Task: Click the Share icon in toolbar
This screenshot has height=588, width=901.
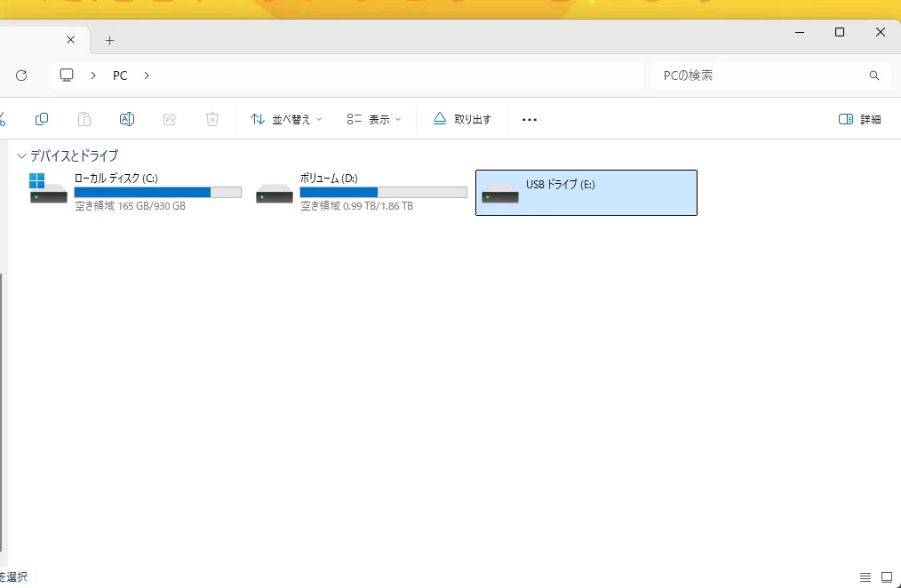Action: 170,119
